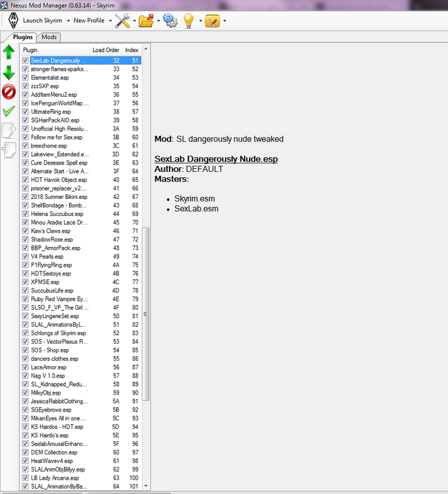Select Lakeview_Extended plugin row
Image resolution: width=448 pixels, height=494 pixels.
point(81,154)
